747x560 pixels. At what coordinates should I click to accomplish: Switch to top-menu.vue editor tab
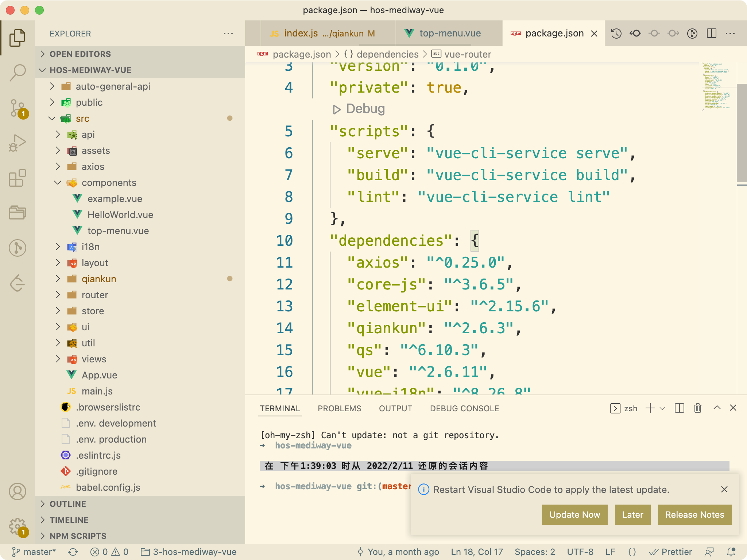coord(449,34)
